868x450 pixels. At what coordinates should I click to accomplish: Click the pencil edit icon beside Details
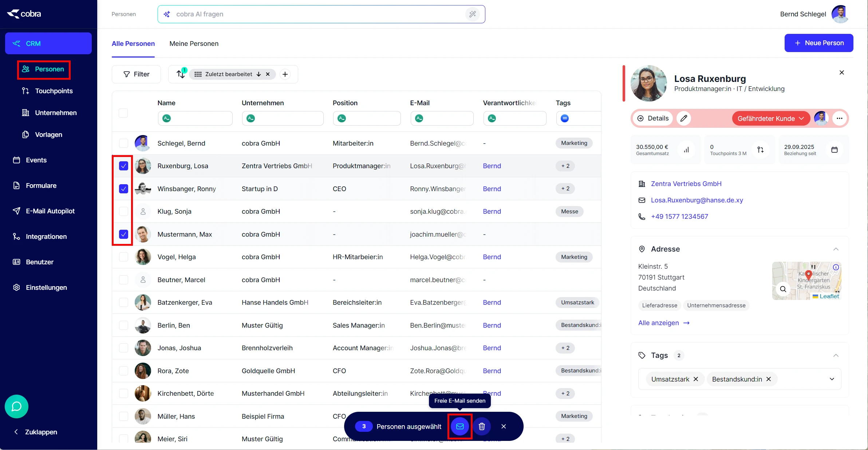point(684,118)
